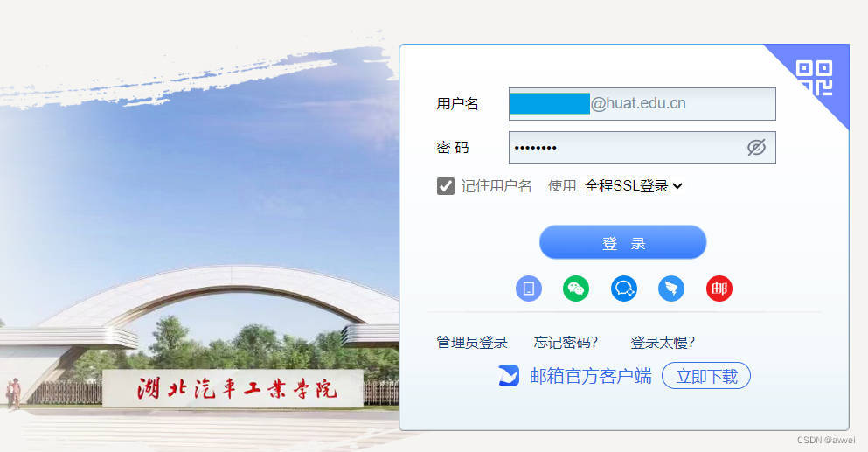This screenshot has height=452, width=868.
Task: Click the blue 登录 button
Action: (x=622, y=242)
